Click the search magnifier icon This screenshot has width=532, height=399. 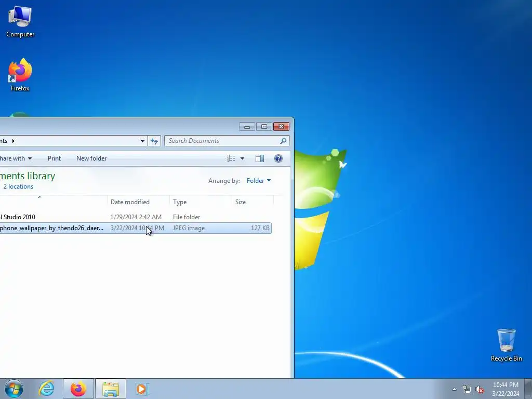coord(283,141)
